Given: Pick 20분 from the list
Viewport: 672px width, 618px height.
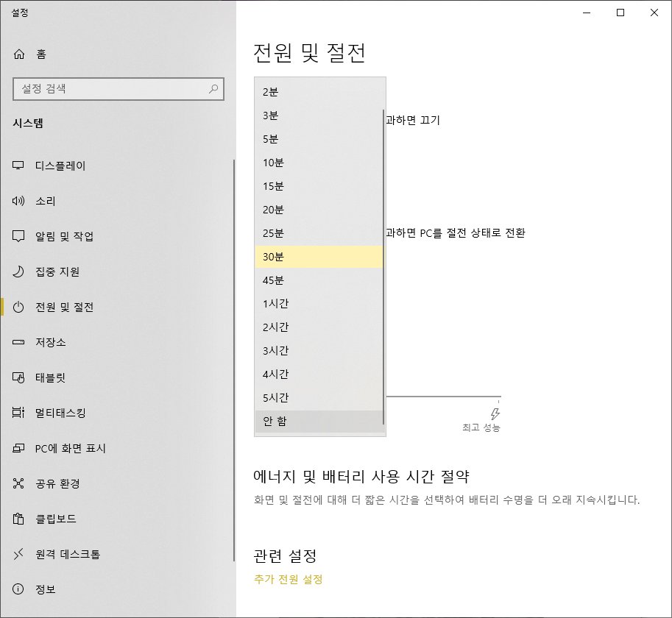Looking at the screenshot, I should pyautogui.click(x=319, y=210).
